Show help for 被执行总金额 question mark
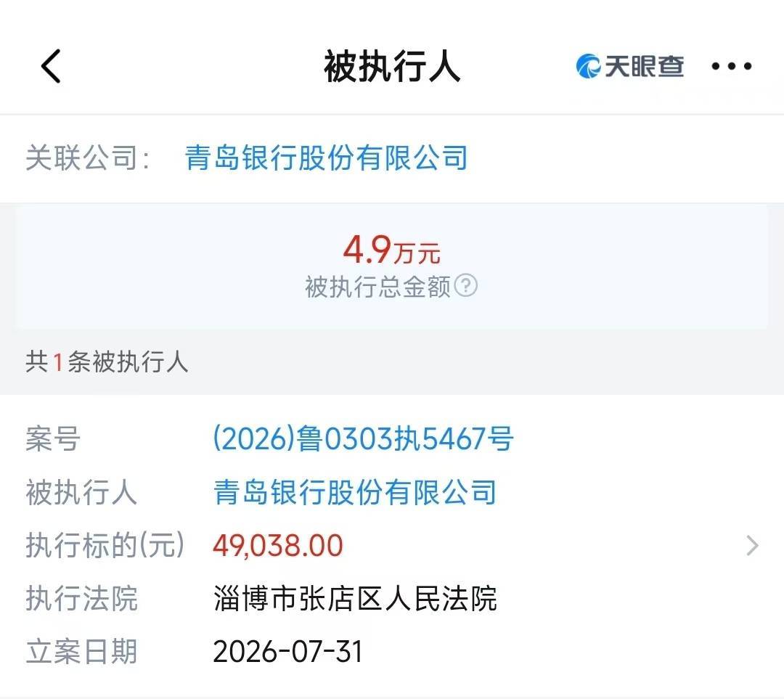 tap(466, 285)
